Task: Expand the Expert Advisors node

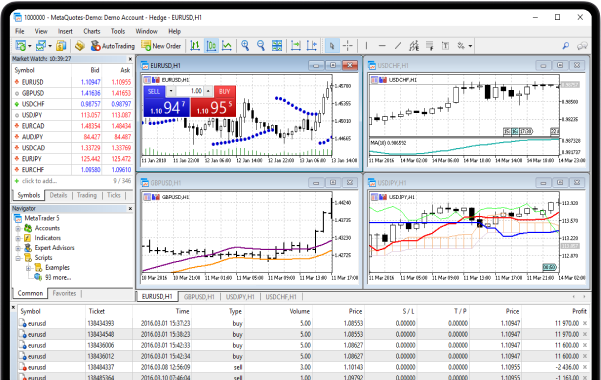Action: [x=18, y=248]
